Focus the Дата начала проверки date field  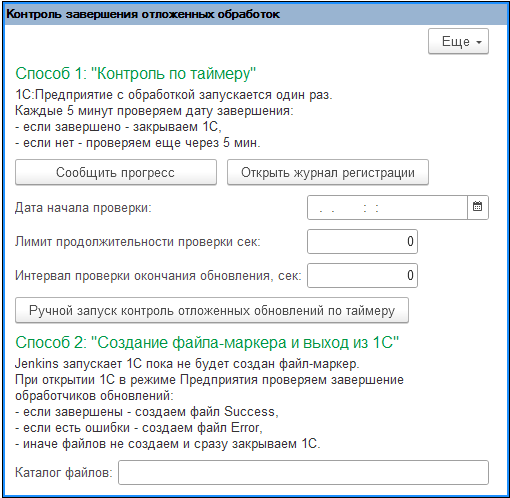point(387,207)
